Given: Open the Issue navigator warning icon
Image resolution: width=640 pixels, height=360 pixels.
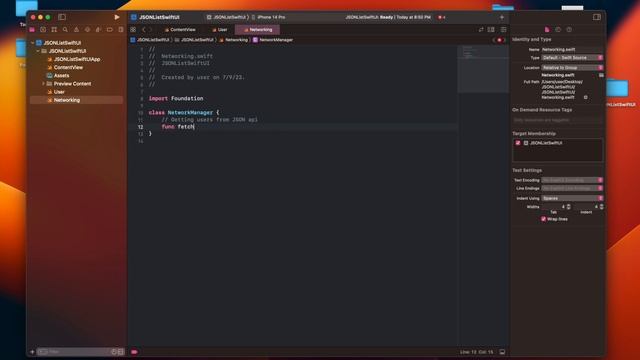Looking at the screenshot, I should pos(76,30).
